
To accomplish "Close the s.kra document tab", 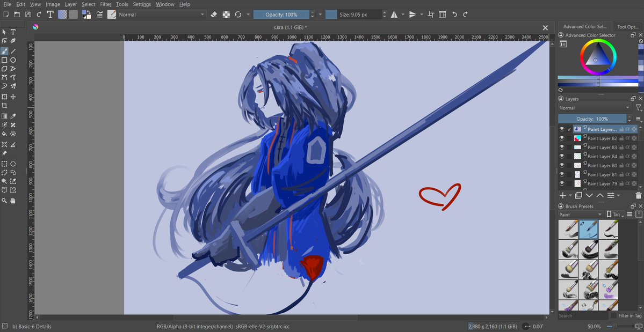I will pyautogui.click(x=545, y=27).
